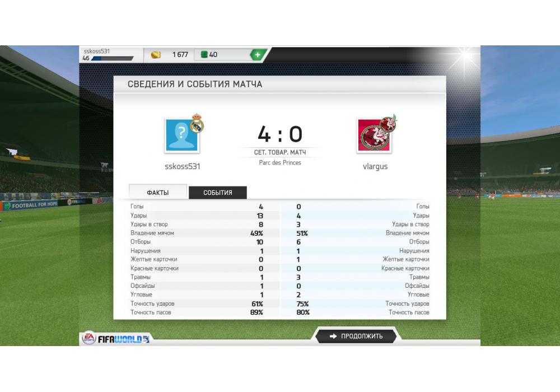Click the green plus add-funds icon

(x=258, y=55)
